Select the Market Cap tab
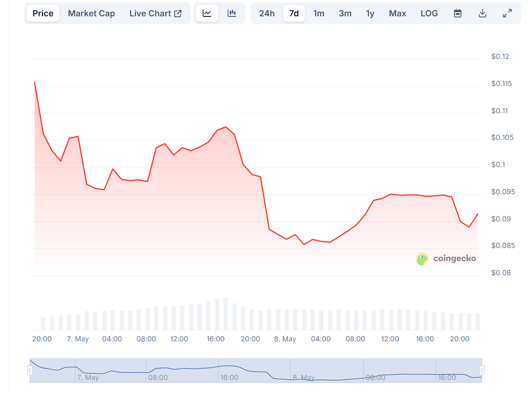532x393 pixels. tap(91, 13)
